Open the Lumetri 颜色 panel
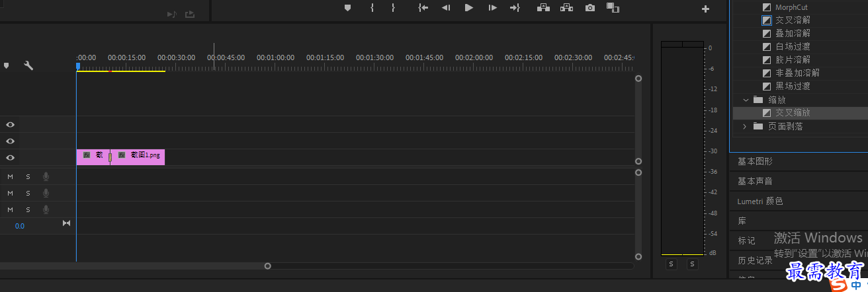Screen dimensions: 868x292 pos(760,201)
